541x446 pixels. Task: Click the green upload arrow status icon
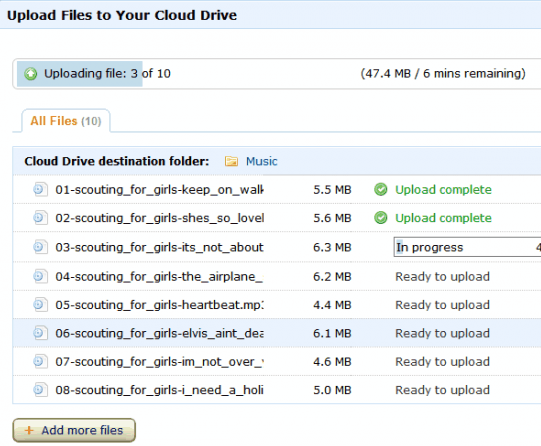point(30,74)
